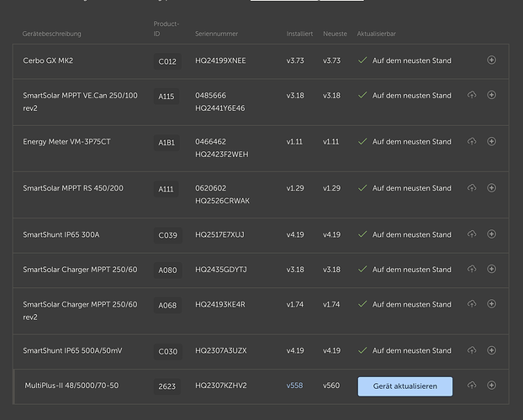Click installed version v1.74 value

pos(295,304)
